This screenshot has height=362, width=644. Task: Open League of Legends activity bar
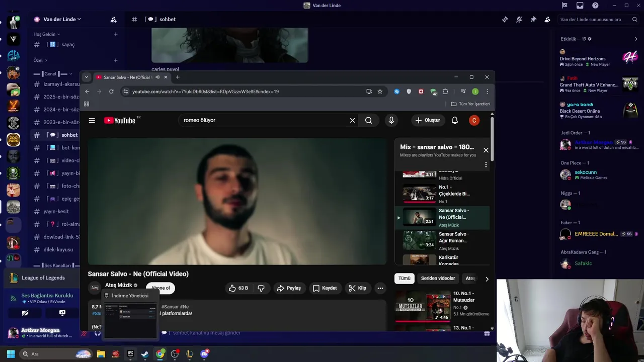[x=41, y=278]
